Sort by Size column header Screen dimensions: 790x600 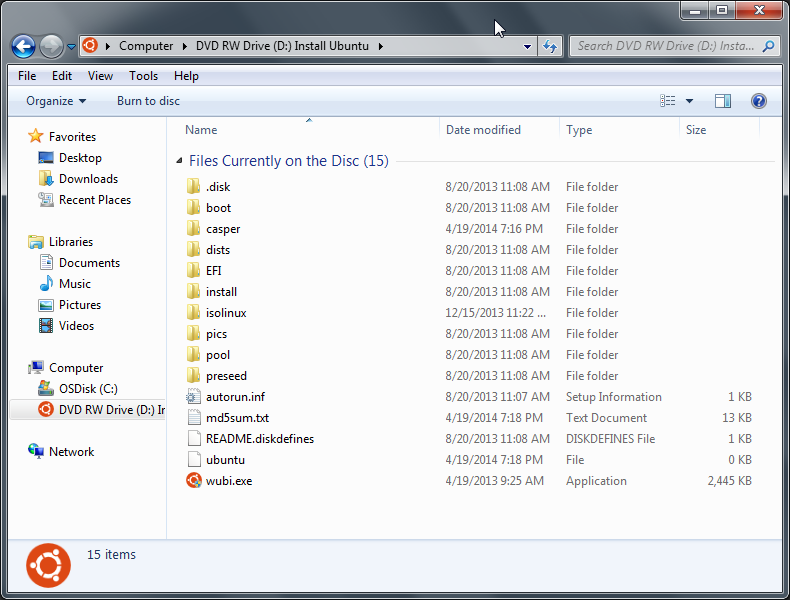pyautogui.click(x=719, y=129)
